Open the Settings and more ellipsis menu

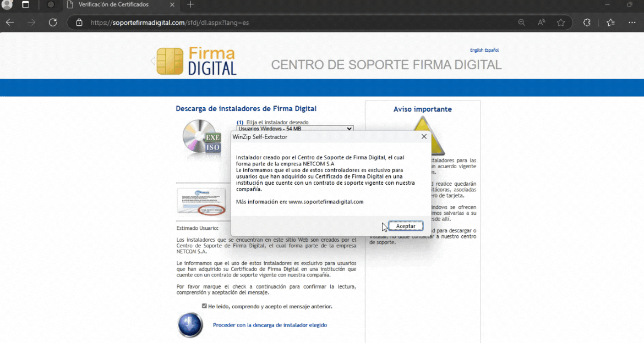tap(632, 23)
